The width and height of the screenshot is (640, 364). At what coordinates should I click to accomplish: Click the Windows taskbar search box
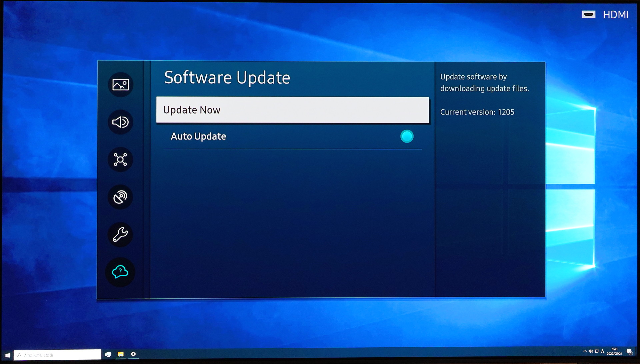[58, 355]
